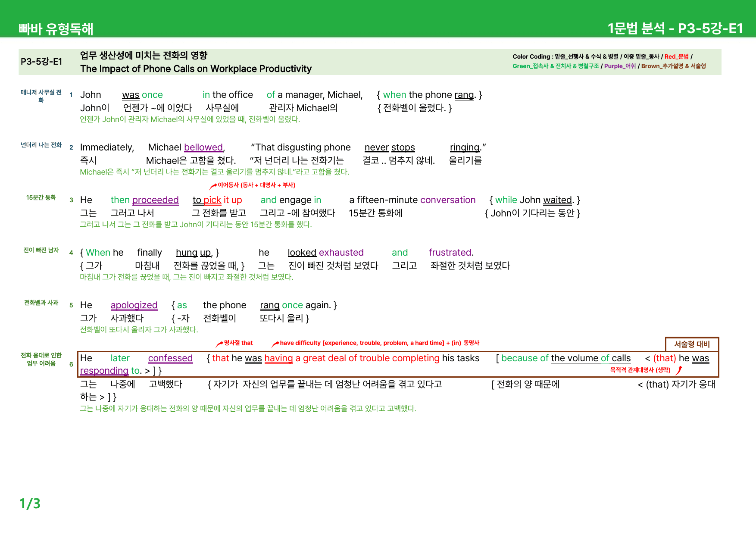Viewport: 756px width, 535px height.
Task: Click the sentence number '6'
Action: (x=71, y=364)
